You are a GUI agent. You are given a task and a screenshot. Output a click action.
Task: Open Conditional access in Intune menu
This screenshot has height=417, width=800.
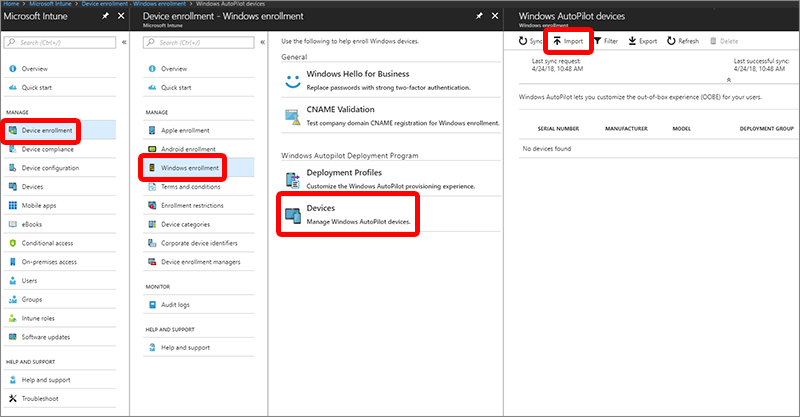pos(50,243)
